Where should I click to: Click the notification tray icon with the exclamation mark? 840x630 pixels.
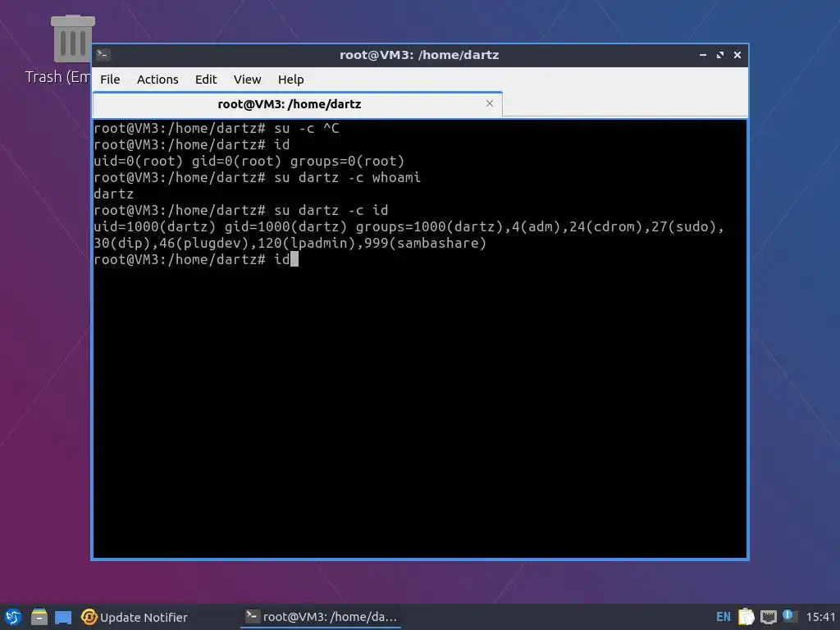click(x=788, y=616)
